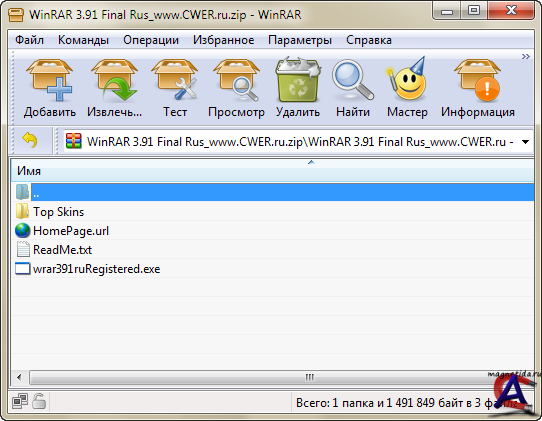Close the WinRAR window
Viewport: 542px width, 421px height.
(511, 11)
